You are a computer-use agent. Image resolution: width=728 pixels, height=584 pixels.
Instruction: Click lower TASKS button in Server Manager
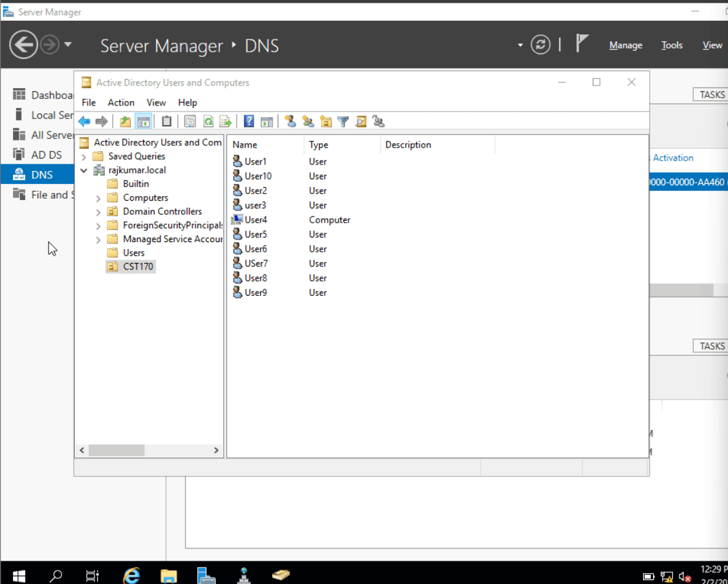pyautogui.click(x=711, y=346)
